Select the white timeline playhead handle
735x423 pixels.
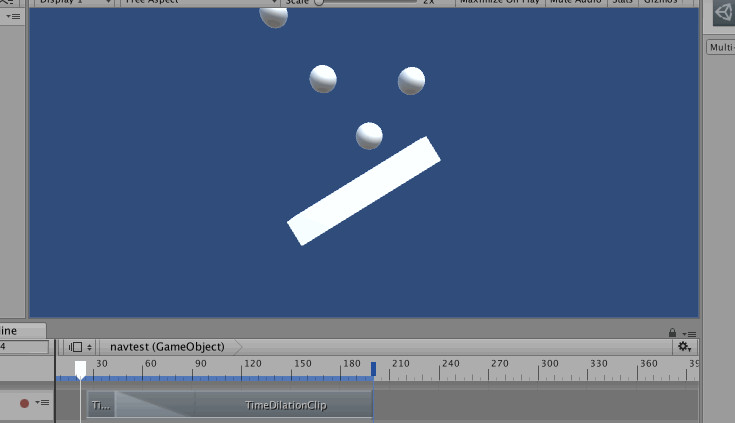81,370
